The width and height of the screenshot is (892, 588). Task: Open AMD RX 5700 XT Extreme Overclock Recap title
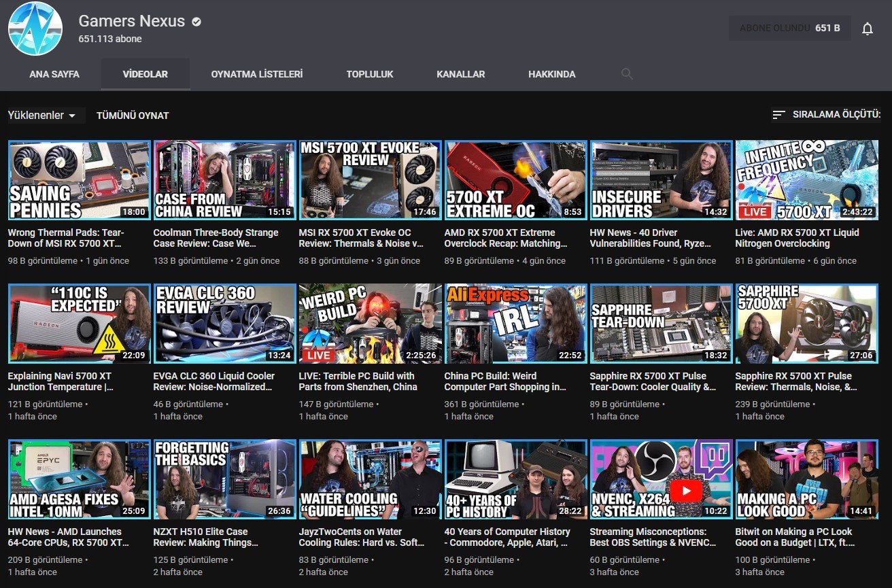pos(506,238)
